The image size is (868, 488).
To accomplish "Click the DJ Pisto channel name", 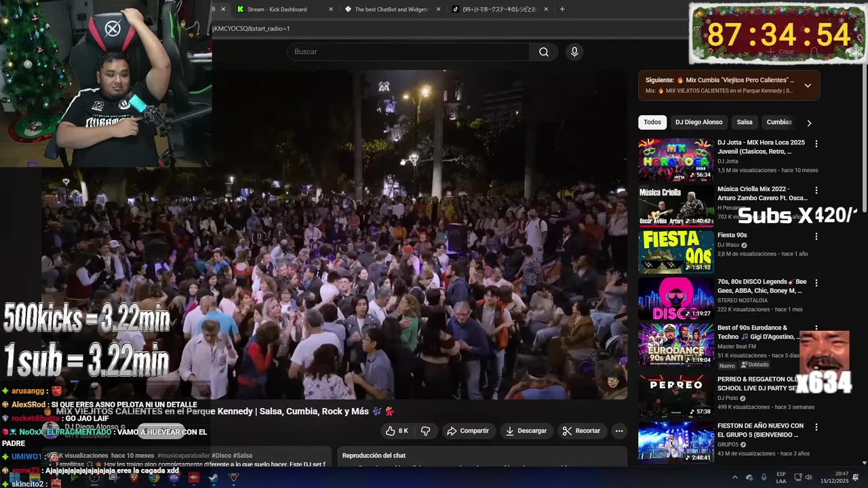I will tap(728, 398).
